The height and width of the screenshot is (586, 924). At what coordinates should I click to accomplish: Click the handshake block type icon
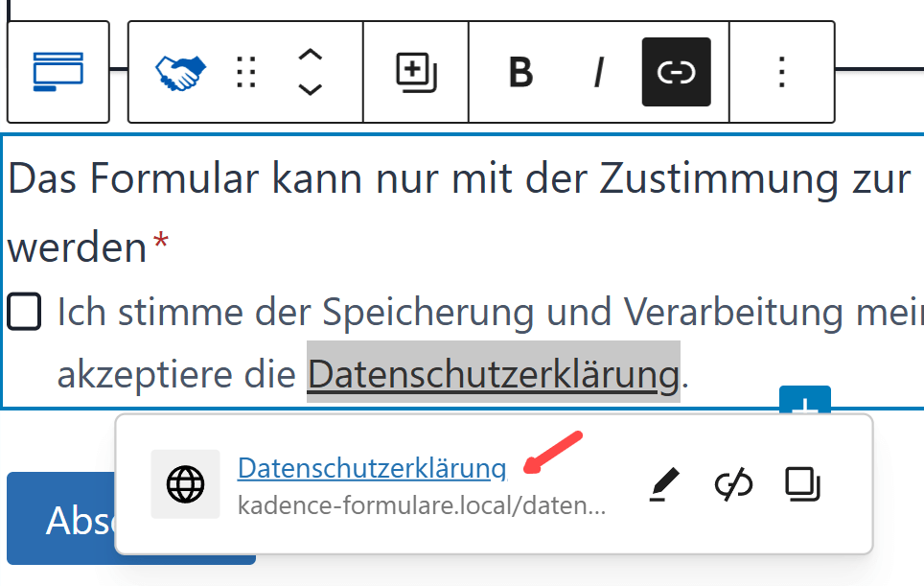coord(180,72)
